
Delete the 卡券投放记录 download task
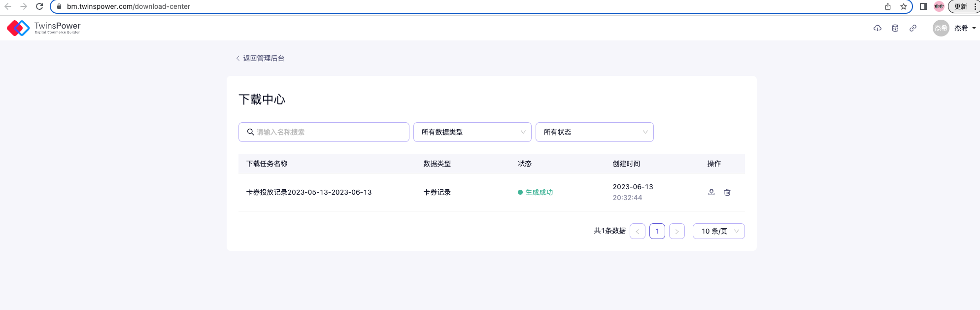727,192
